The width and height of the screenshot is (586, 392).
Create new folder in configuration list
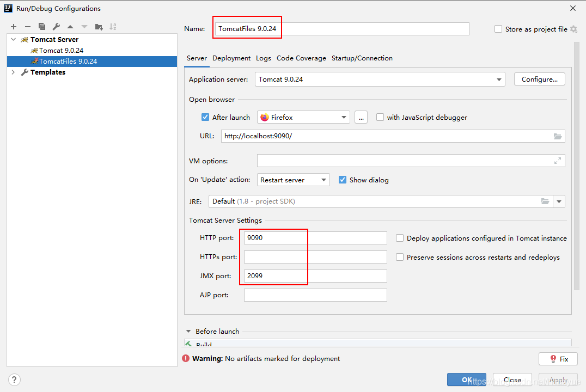tap(99, 27)
